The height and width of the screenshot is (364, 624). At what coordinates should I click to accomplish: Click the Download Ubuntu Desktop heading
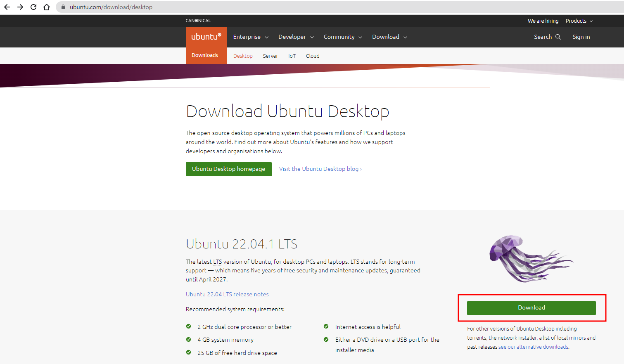tap(287, 111)
